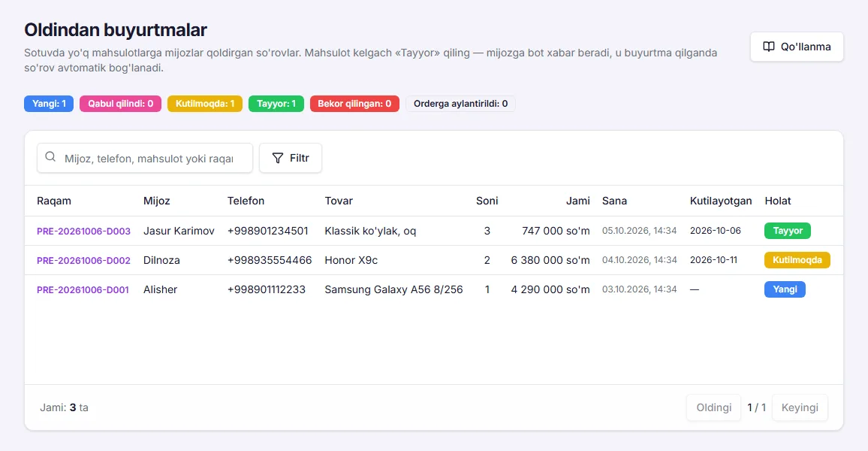Click the Tovar column header
868x451 pixels.
(339, 201)
